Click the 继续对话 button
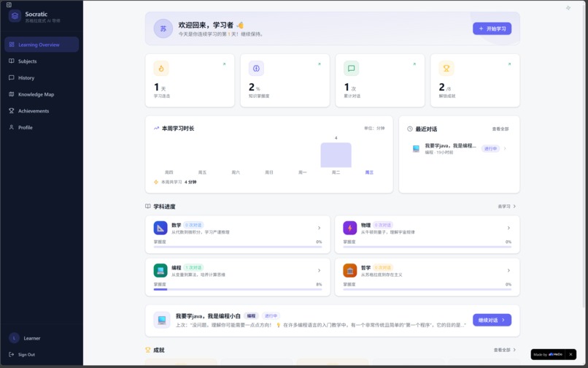Image resolution: width=588 pixels, height=368 pixels. tap(492, 320)
